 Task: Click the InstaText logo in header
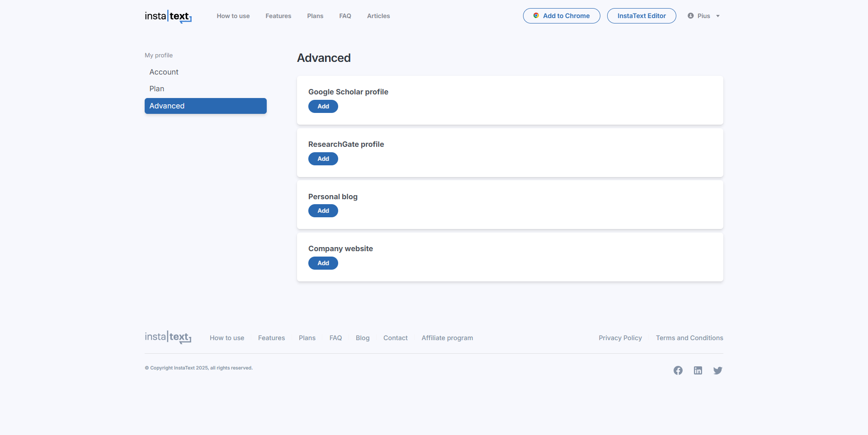[168, 16]
